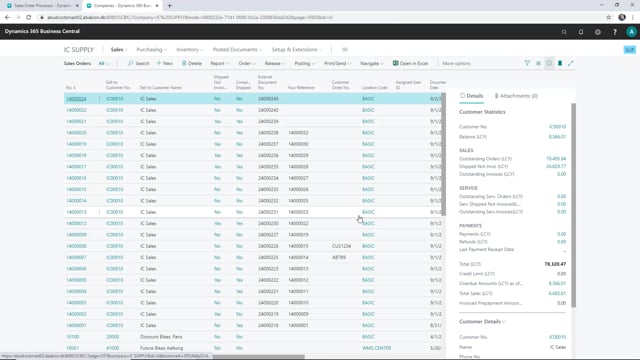
Task: Open the browser profile icon
Action: click(622, 17)
